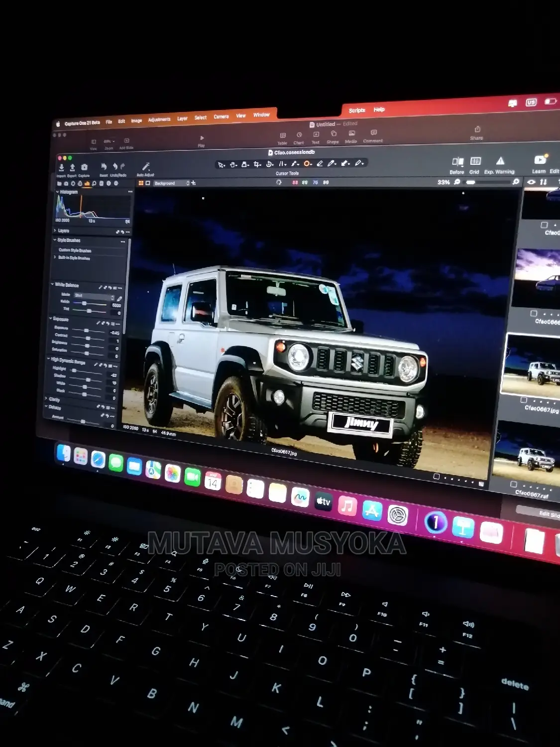Collapse the Histogram panel
This screenshot has height=747, width=560.
click(x=57, y=192)
